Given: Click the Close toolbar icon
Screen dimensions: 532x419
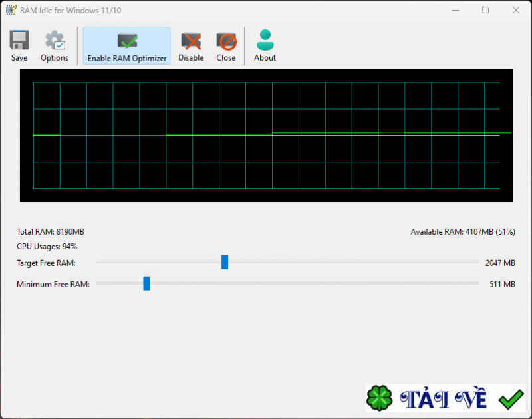Looking at the screenshot, I should [x=226, y=41].
